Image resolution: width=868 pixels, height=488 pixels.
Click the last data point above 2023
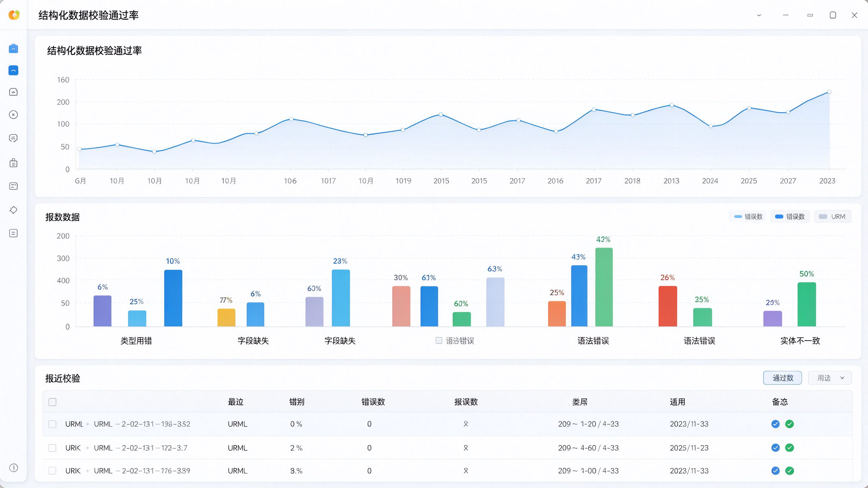click(829, 92)
